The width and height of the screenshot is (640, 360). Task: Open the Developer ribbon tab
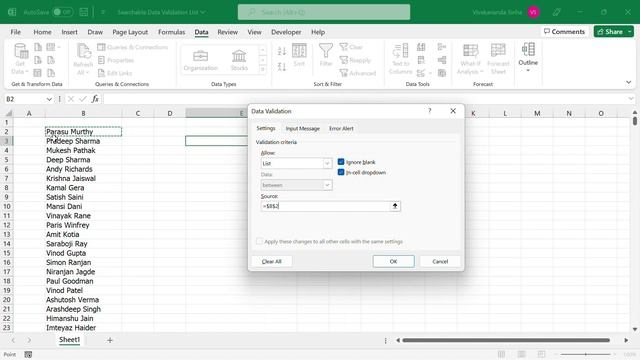pyautogui.click(x=286, y=32)
